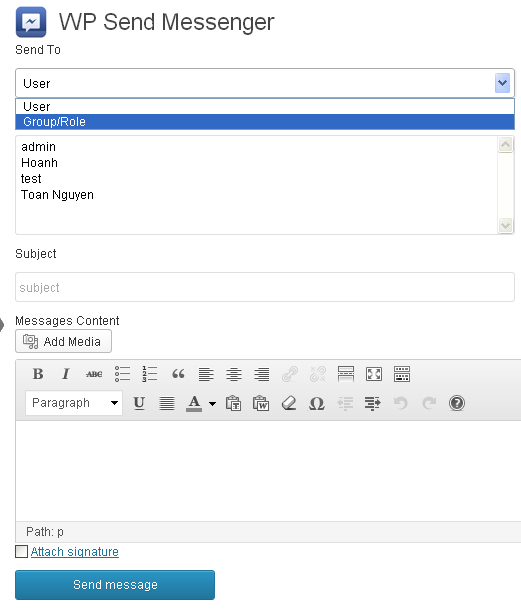
Task: Click the Undo arrow
Action: click(400, 403)
